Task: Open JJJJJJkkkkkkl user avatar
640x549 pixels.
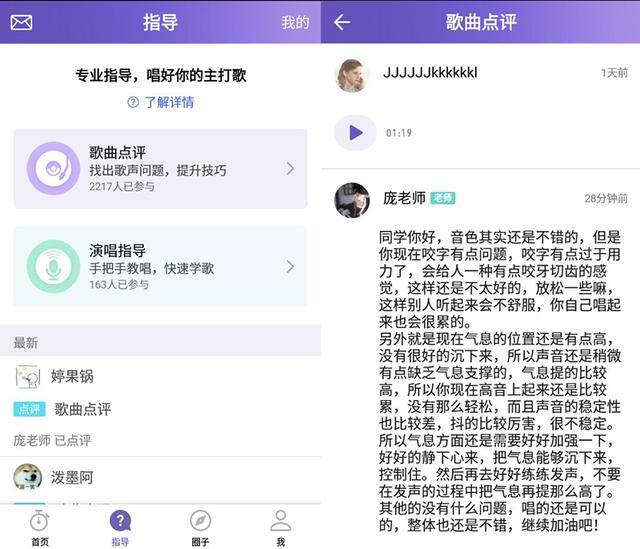Action: [x=352, y=75]
